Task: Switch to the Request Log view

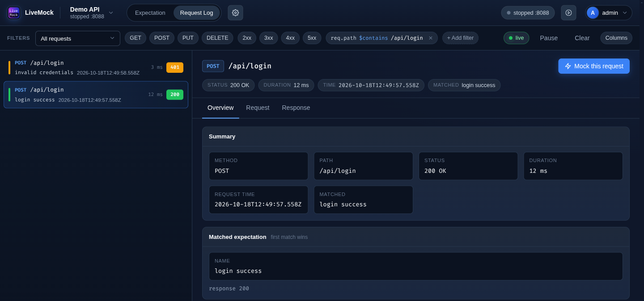Action: 197,13
